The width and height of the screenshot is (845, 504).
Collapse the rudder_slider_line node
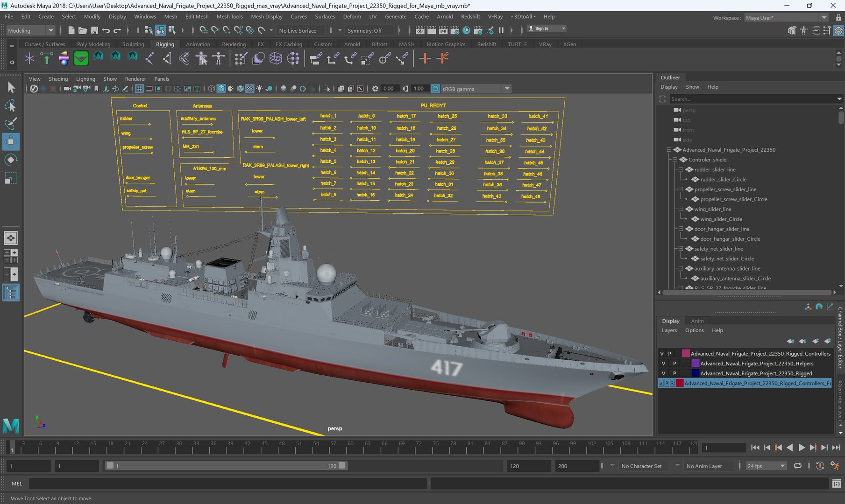(681, 169)
